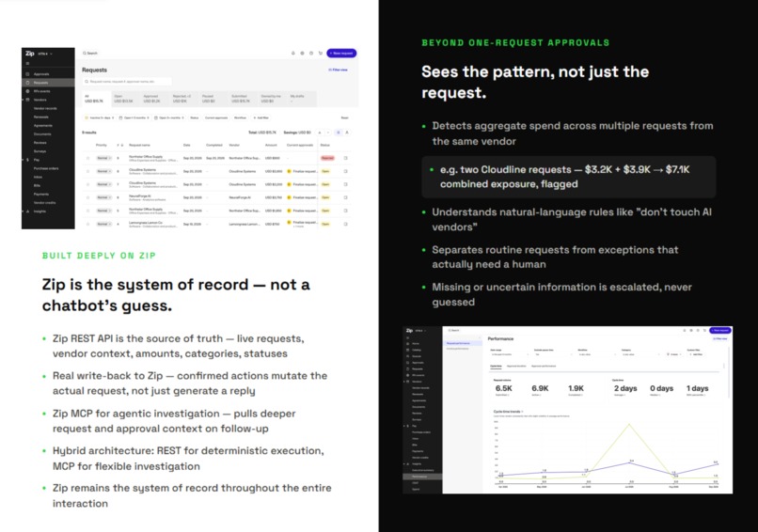Expand Insights in the Requests screenshot sidebar
This screenshot has width=758, height=532.
click(x=24, y=211)
